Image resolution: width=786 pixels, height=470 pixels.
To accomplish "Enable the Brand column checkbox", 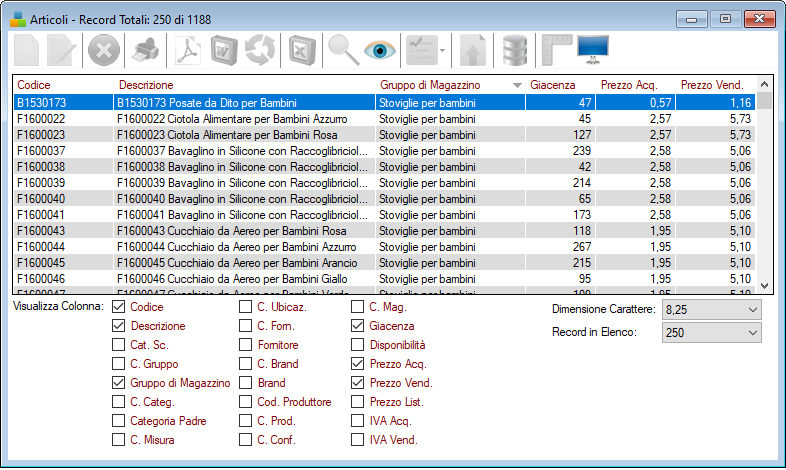I will (x=245, y=383).
